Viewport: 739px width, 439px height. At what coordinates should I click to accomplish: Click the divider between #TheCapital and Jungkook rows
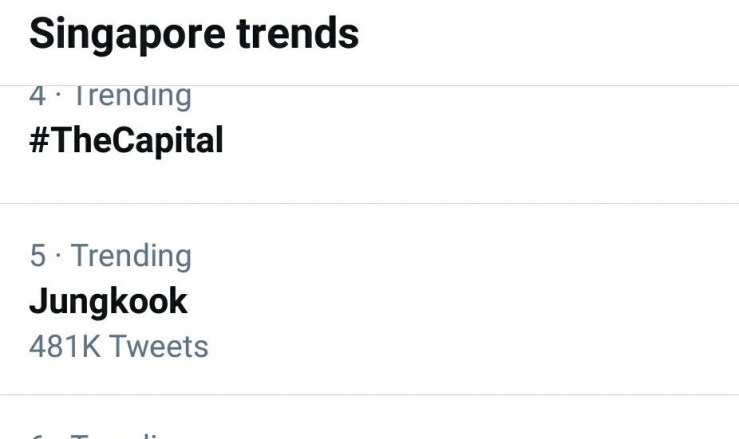[x=369, y=204]
